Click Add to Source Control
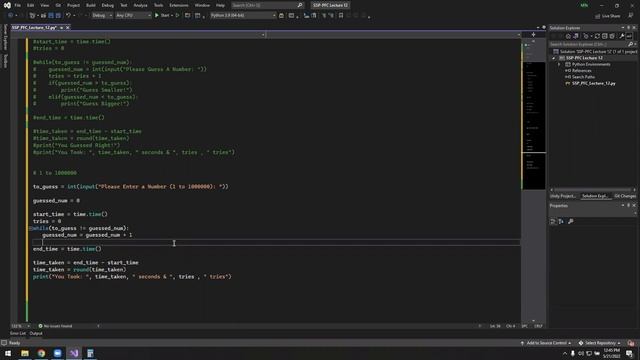 pos(546,343)
